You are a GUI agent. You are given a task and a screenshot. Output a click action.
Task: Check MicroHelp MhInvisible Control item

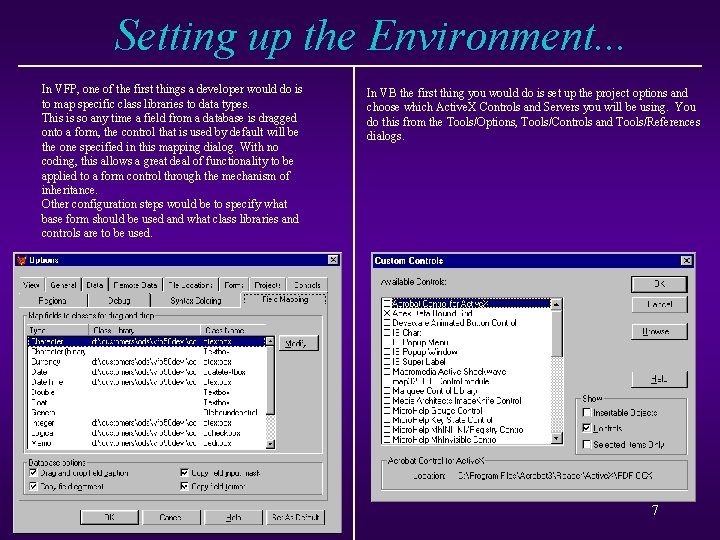point(387,439)
